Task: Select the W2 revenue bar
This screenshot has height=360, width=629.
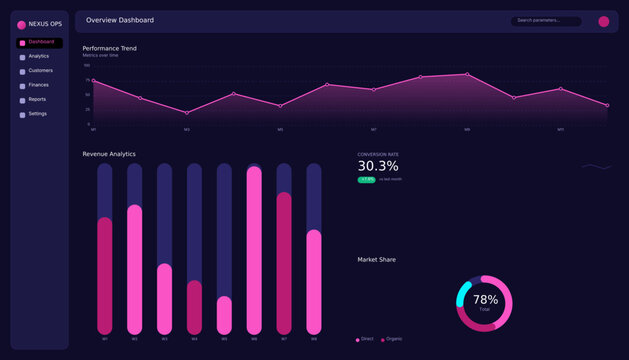Action: [x=134, y=270]
